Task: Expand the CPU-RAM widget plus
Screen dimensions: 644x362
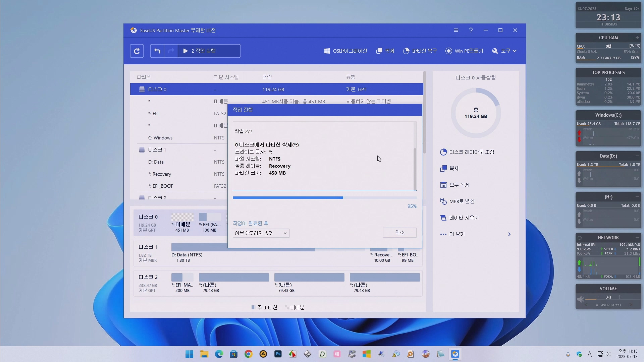Action: (x=637, y=38)
